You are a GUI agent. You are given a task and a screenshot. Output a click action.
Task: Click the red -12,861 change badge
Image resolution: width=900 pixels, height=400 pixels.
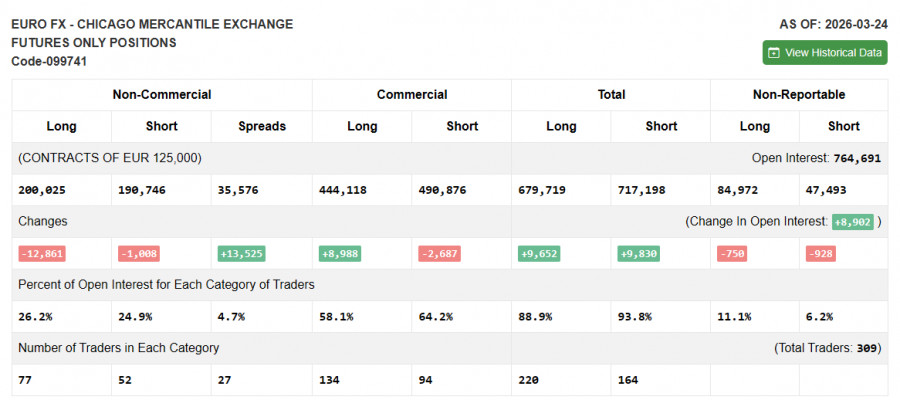point(40,254)
